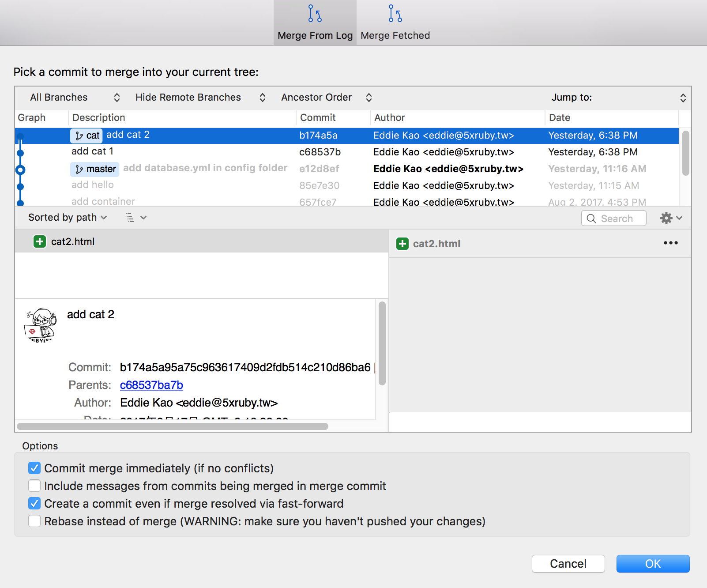This screenshot has height=588, width=707.
Task: Click the Merge From Log icon
Action: [315, 14]
